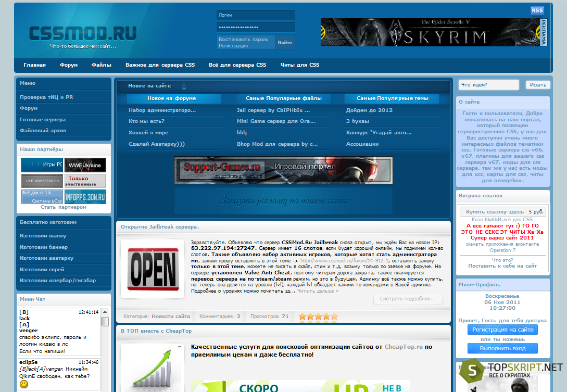Select the Новое на форуме tab

[x=173, y=98]
